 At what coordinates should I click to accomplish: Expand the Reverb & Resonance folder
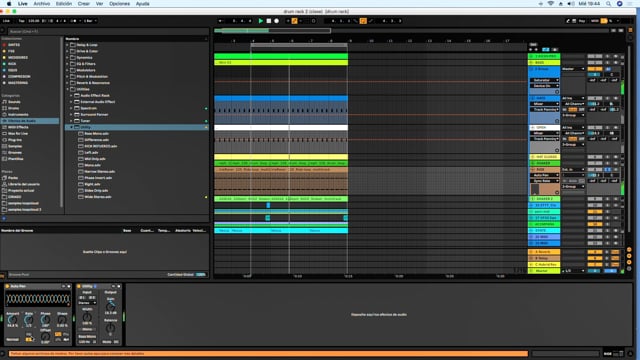tap(68, 83)
